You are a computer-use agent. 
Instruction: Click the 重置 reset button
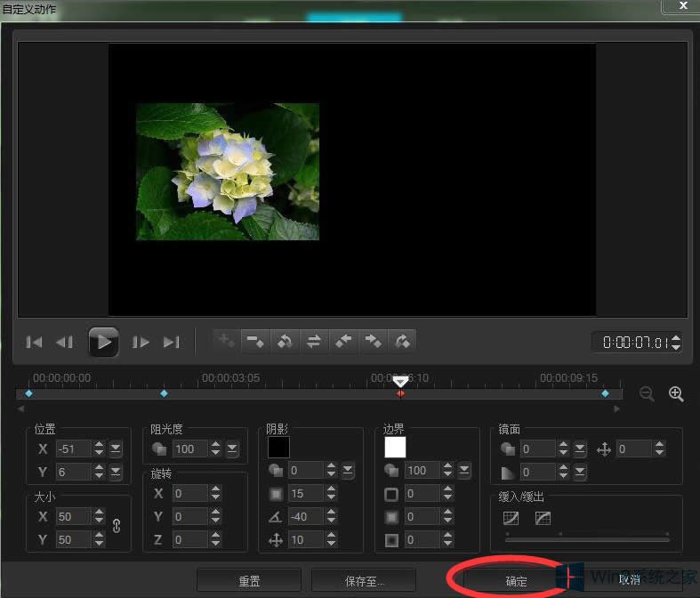249,580
